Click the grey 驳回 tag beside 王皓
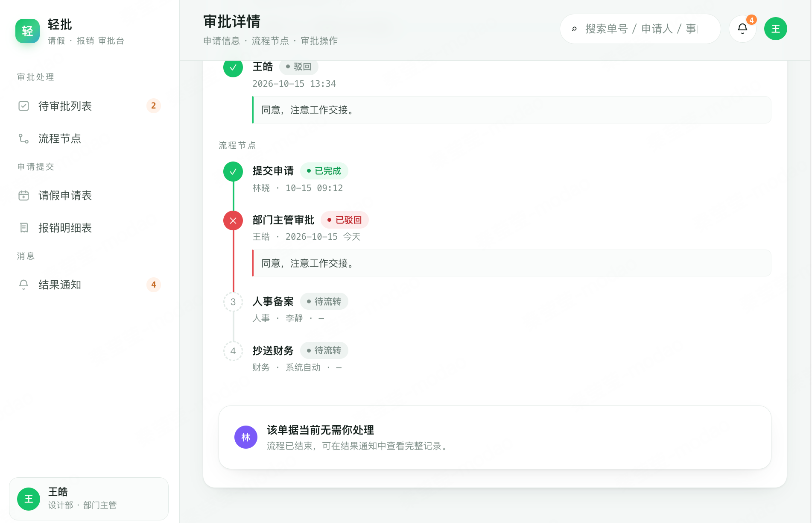 (299, 67)
